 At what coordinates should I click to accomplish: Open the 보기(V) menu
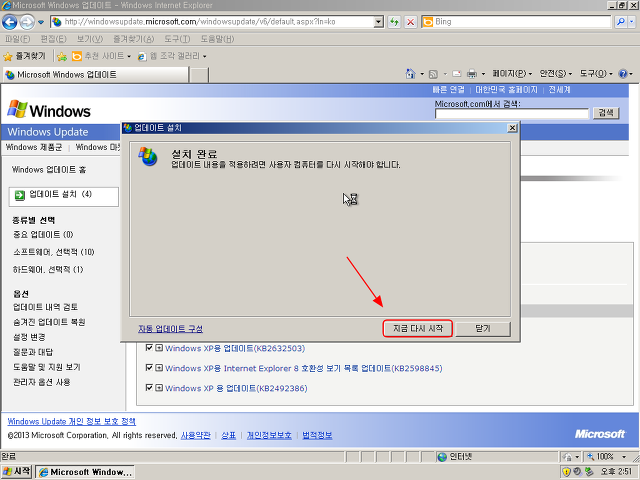(x=90, y=39)
